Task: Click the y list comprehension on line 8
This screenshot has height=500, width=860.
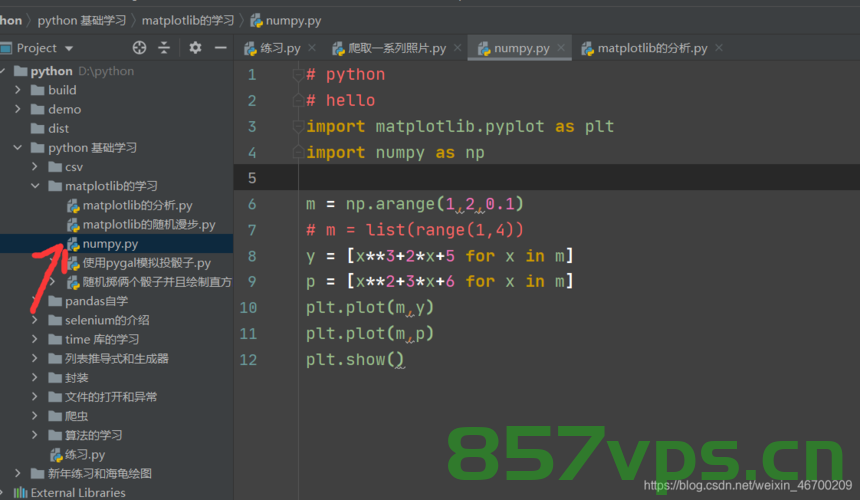Action: point(460,256)
